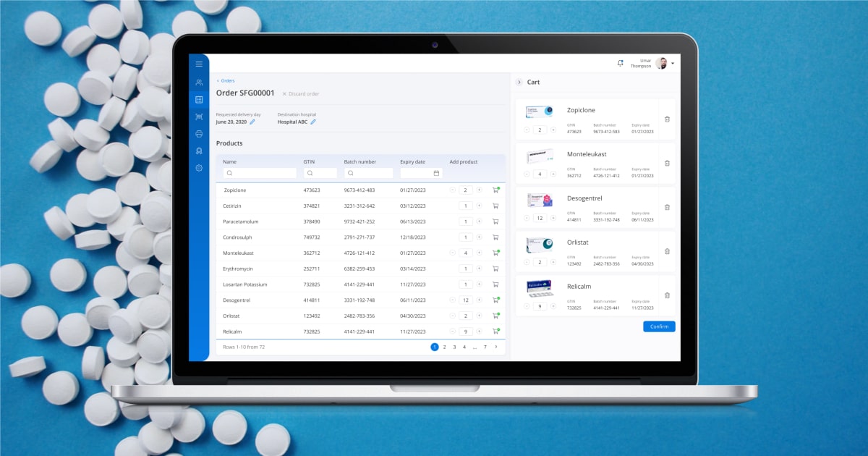Open the notifications bell
868x456 pixels.
point(620,64)
